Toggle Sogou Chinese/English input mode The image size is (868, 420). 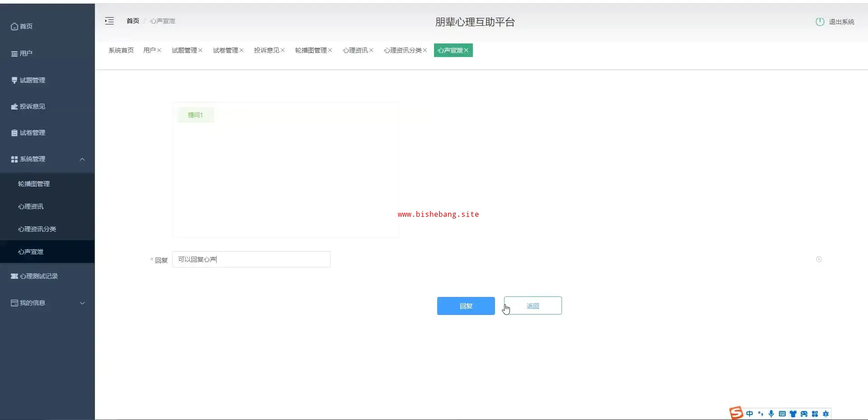click(x=750, y=414)
